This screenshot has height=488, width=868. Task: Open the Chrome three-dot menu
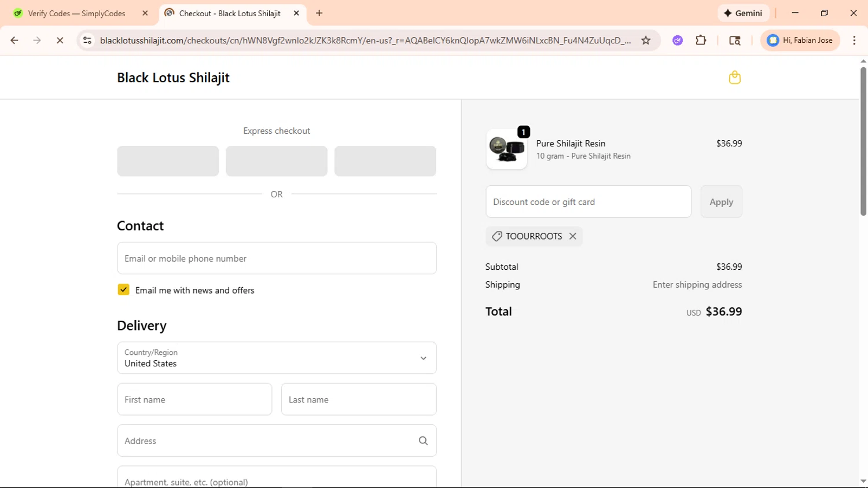pos(854,41)
